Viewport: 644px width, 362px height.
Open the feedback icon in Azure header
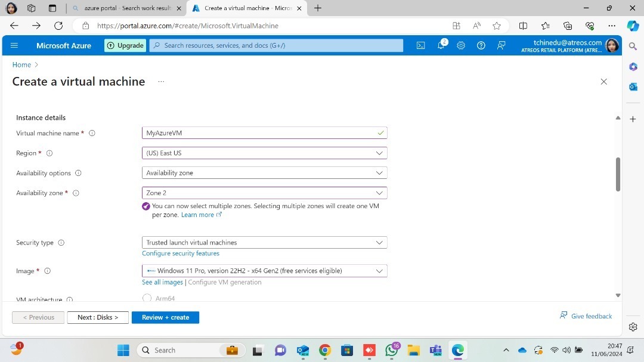click(x=501, y=45)
